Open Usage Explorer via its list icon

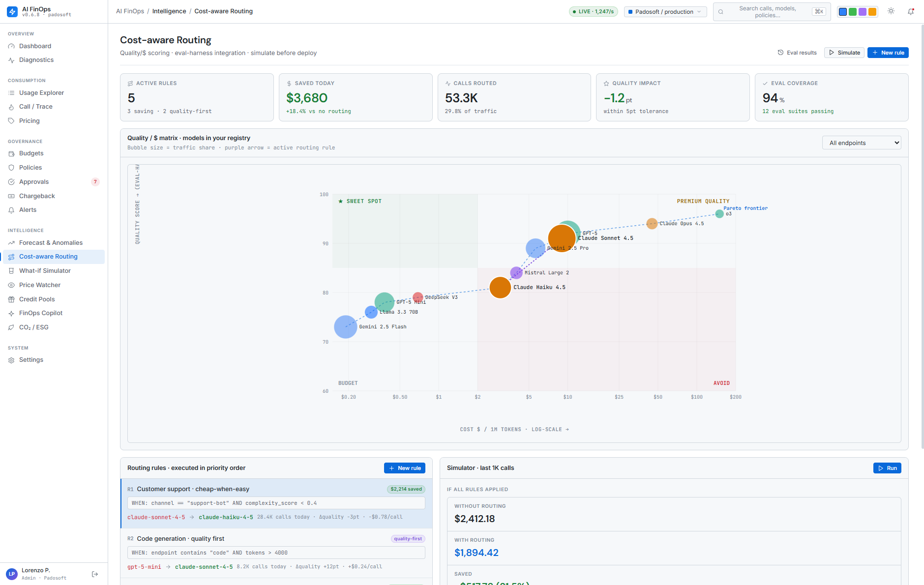click(11, 93)
